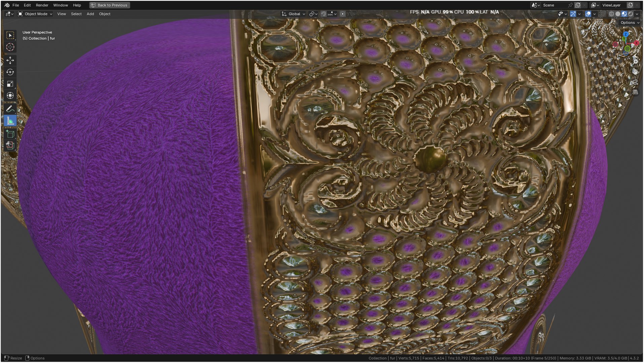The height and width of the screenshot is (363, 644).
Task: Select the Cursor tool
Action: pos(10,47)
